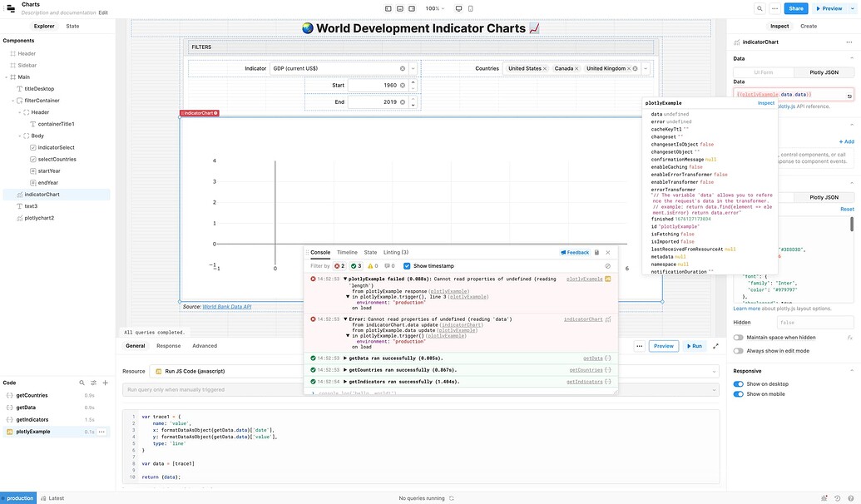Switch canvas to mobile preview icon
Image resolution: width=861 pixels, height=504 pixels.
coord(471,8)
